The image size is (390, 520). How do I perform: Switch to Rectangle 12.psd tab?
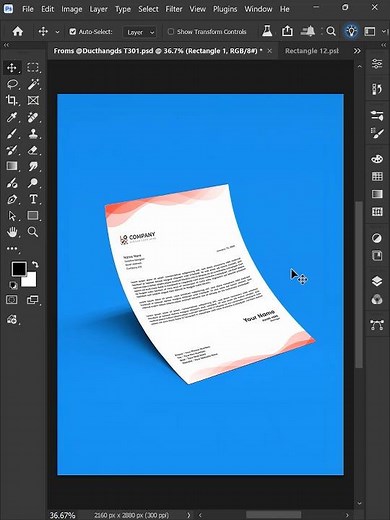pyautogui.click(x=312, y=51)
